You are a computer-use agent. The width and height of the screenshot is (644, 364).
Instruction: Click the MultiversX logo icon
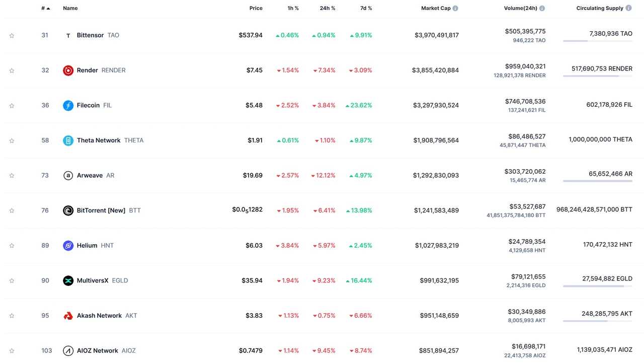click(x=68, y=280)
